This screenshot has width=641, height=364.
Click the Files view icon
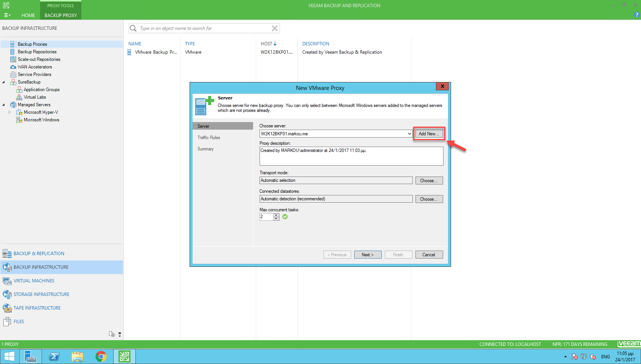(x=7, y=322)
